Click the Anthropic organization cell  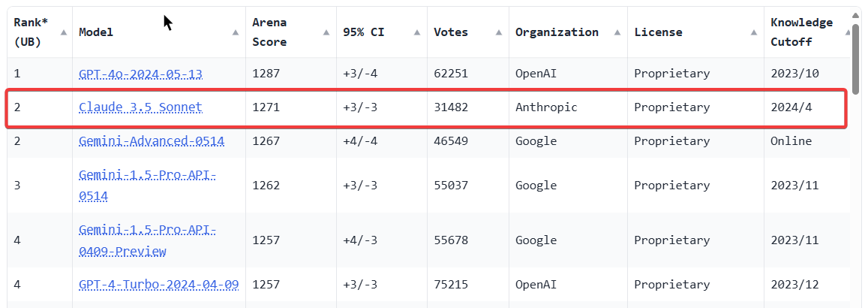point(546,107)
